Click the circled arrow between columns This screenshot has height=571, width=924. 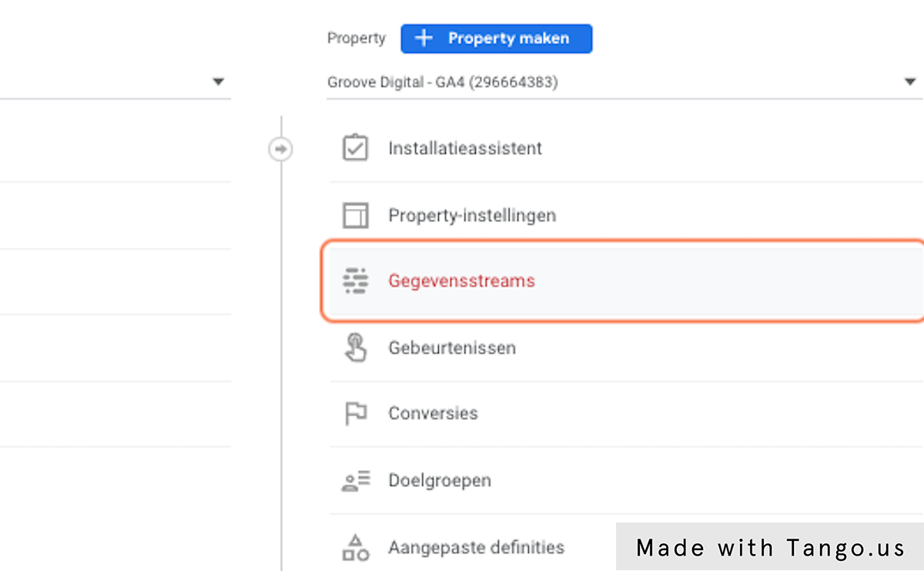tap(280, 149)
